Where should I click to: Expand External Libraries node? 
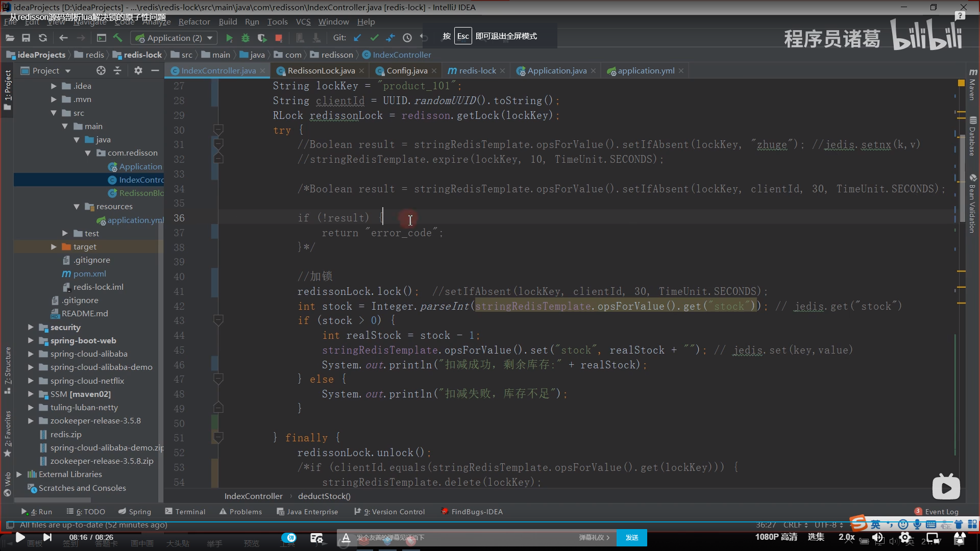pyautogui.click(x=19, y=474)
